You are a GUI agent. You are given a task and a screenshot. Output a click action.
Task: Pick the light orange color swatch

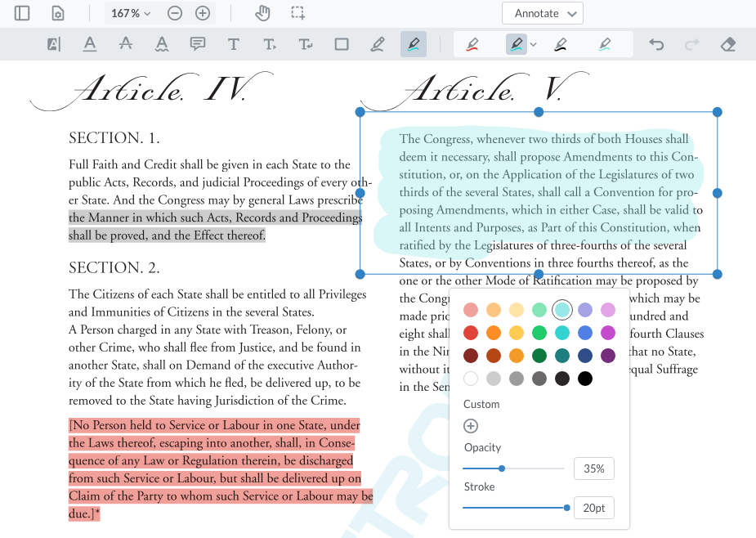[493, 310]
